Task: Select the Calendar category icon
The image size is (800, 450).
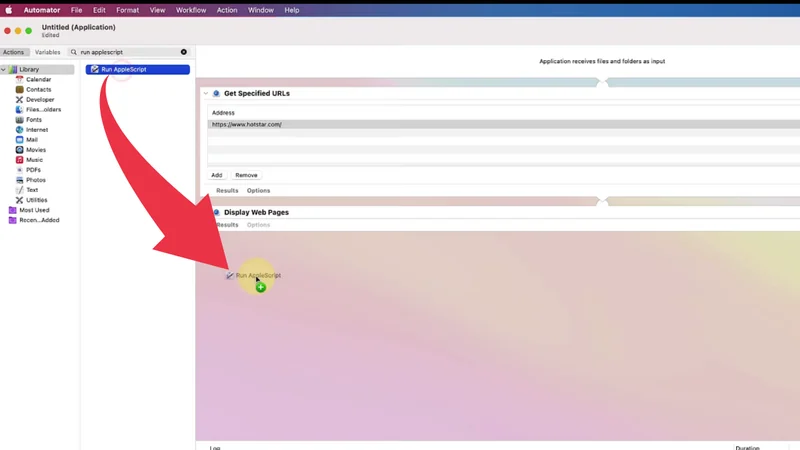Action: (19, 80)
